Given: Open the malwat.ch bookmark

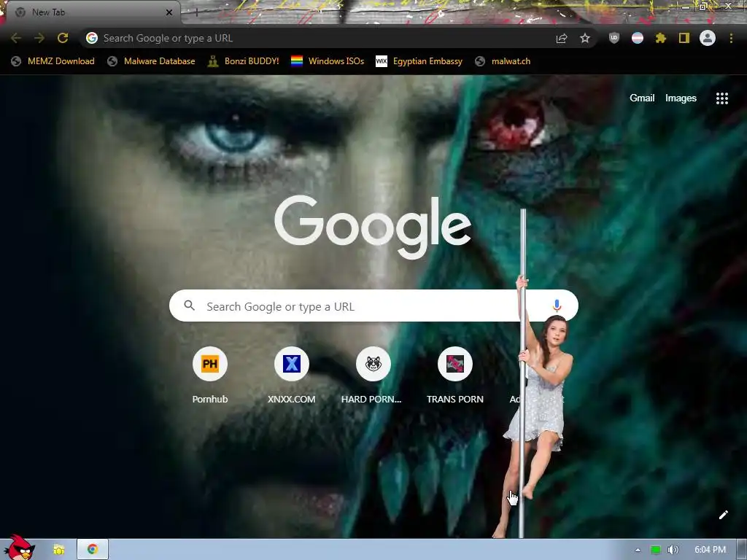Looking at the screenshot, I should [503, 61].
